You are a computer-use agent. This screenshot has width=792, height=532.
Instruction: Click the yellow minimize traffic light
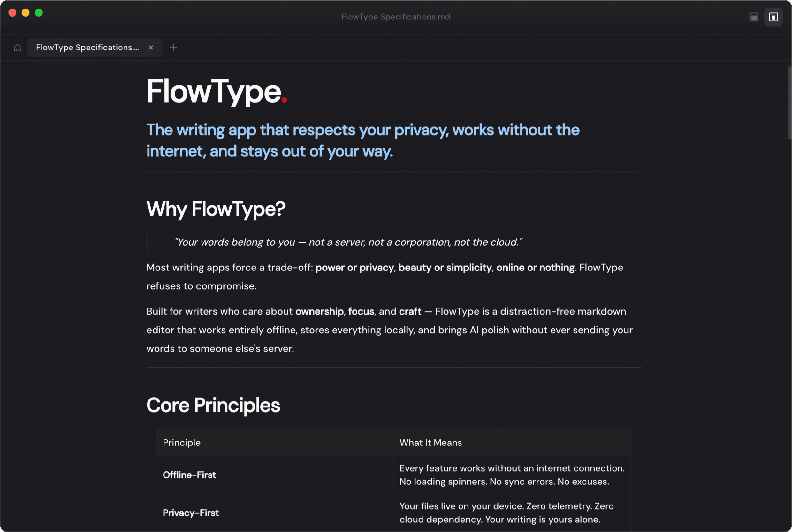point(26,12)
